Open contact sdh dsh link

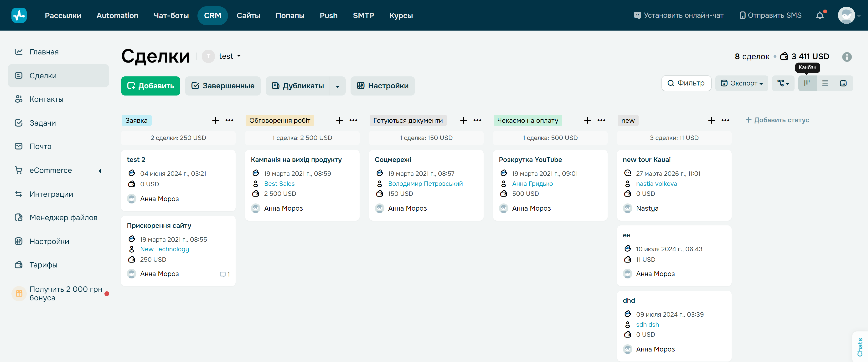[x=647, y=325]
